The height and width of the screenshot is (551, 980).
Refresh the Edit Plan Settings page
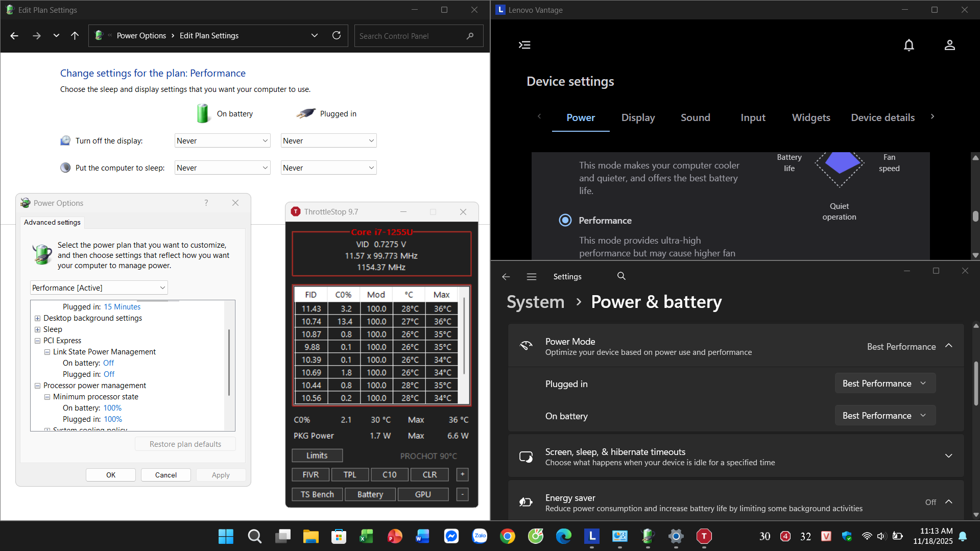pyautogui.click(x=337, y=36)
